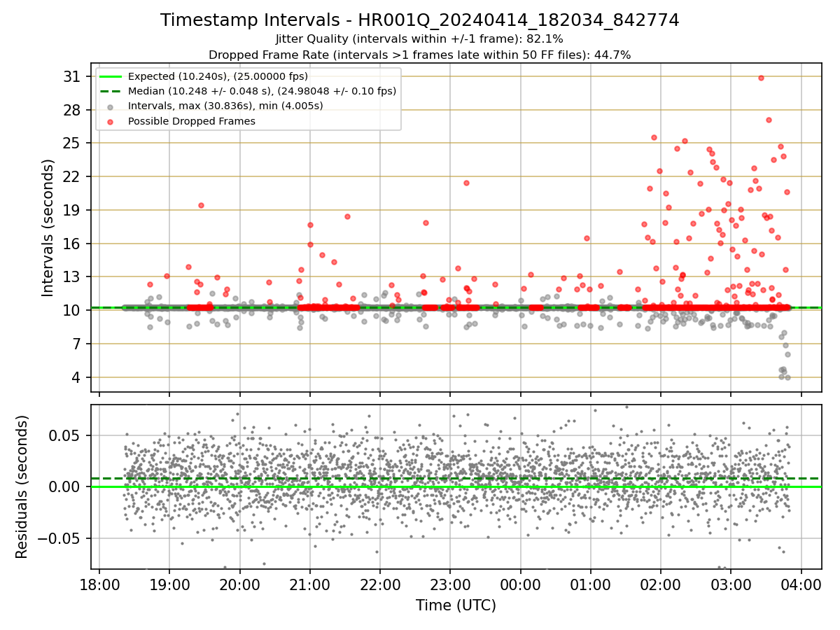Click the 19 tick on intervals axis
Viewport: 840px width, 630px height.
(73, 210)
